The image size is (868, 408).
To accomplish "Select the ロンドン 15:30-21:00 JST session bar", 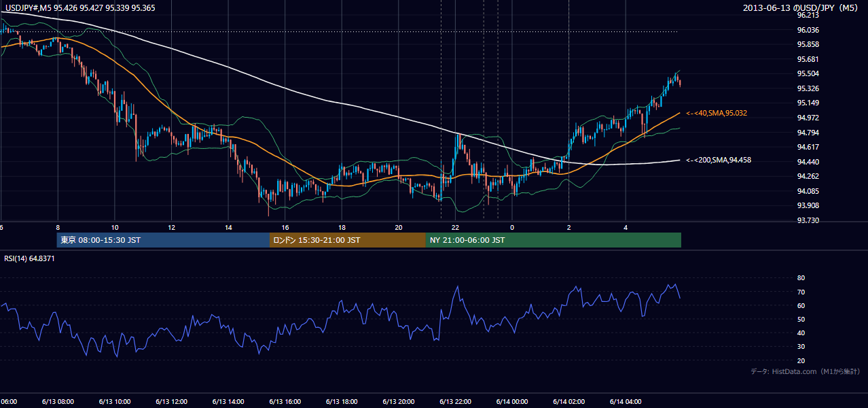I will 348,240.
